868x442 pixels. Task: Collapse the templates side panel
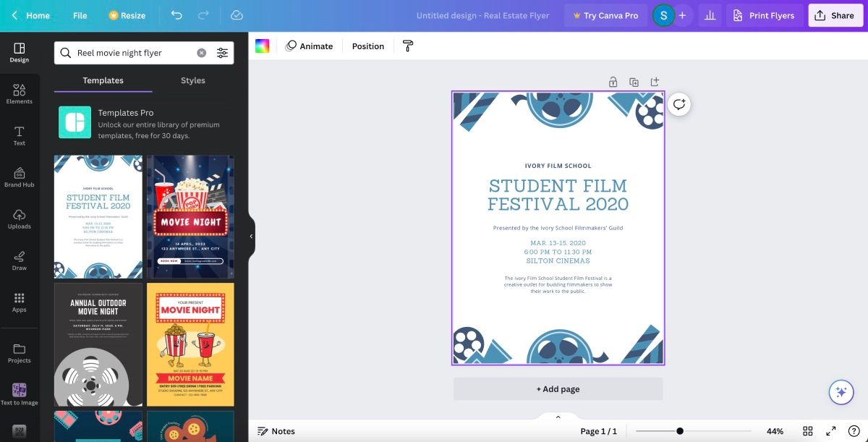point(252,235)
